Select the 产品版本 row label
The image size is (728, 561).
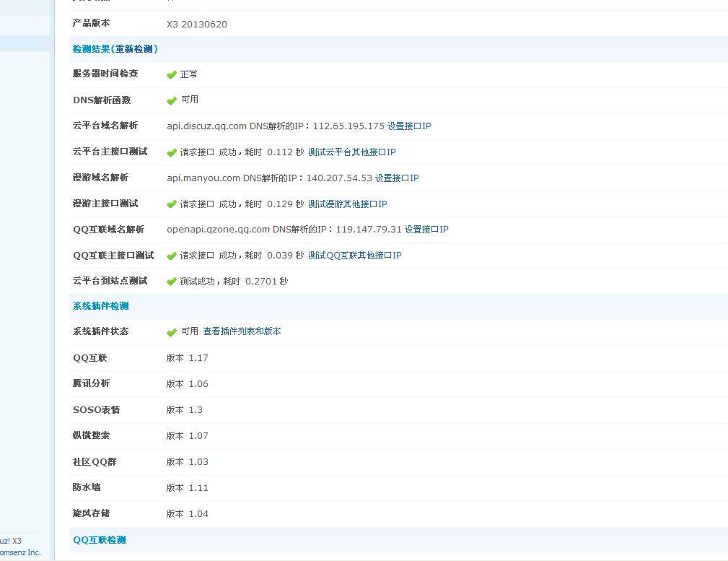pyautogui.click(x=92, y=23)
